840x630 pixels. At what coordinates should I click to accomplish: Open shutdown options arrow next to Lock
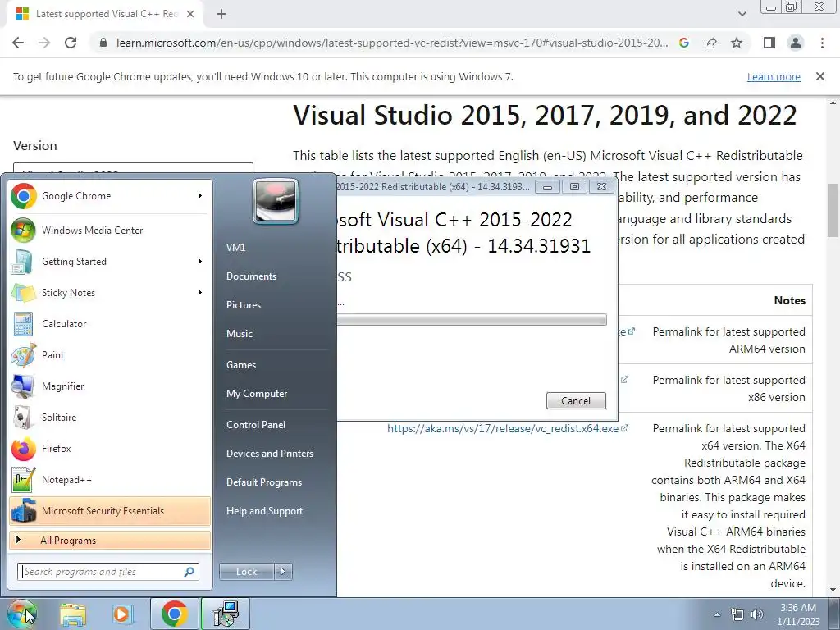pos(283,572)
